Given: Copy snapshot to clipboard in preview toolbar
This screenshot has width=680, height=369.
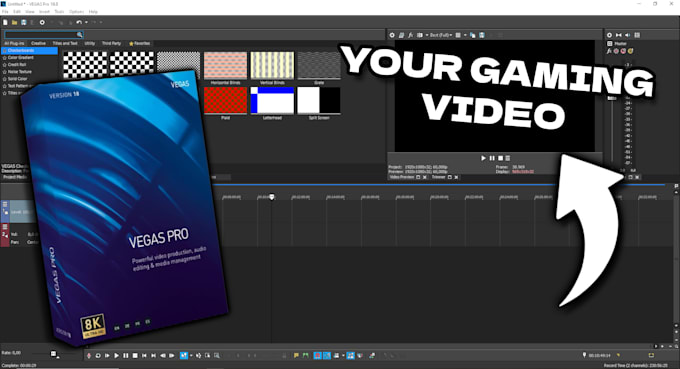Looking at the screenshot, I should 473,35.
